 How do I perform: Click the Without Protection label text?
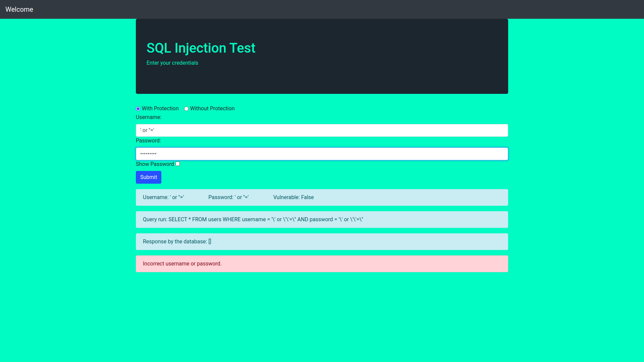click(x=212, y=109)
